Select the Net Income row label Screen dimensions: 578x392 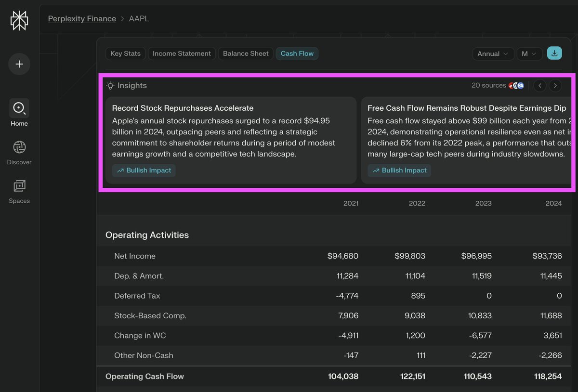click(135, 256)
